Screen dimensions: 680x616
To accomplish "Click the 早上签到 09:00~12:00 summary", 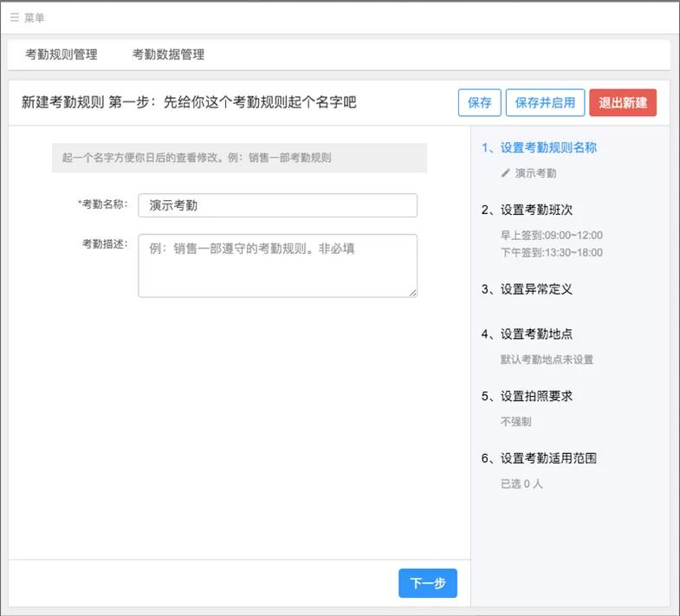I will click(552, 236).
